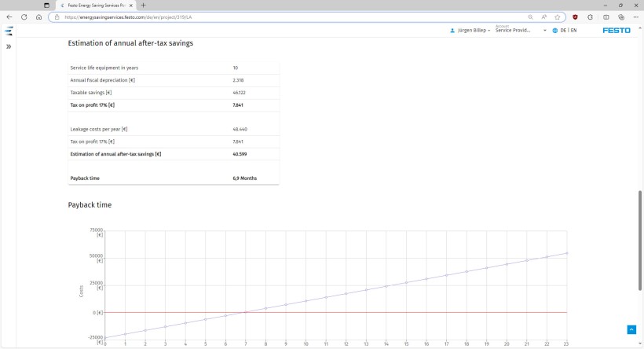Click the Festo logo in header

616,31
